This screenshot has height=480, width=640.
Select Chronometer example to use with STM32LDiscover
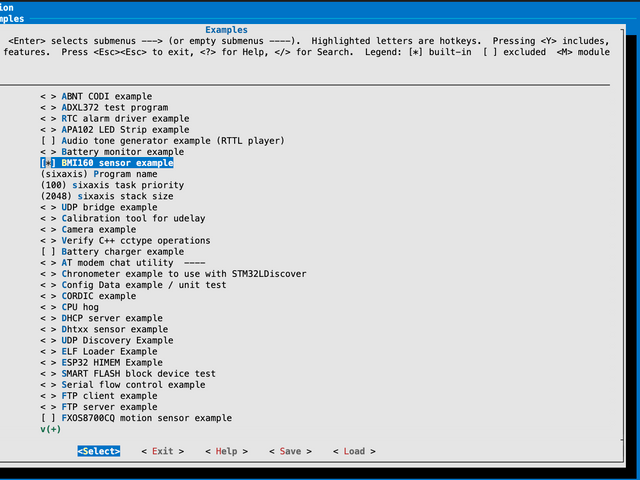click(x=173, y=273)
